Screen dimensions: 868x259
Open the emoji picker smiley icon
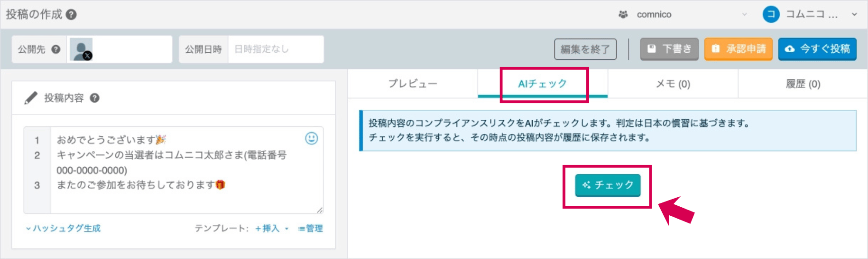click(x=312, y=138)
